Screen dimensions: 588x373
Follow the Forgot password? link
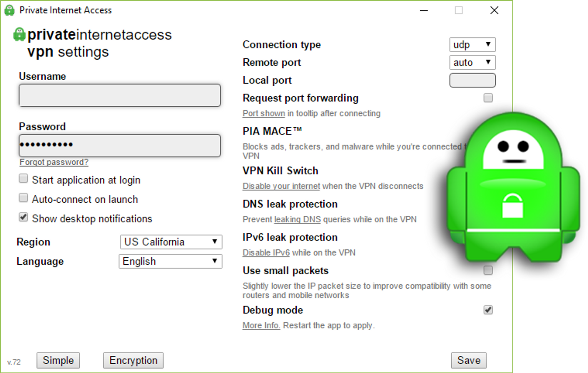tap(54, 162)
